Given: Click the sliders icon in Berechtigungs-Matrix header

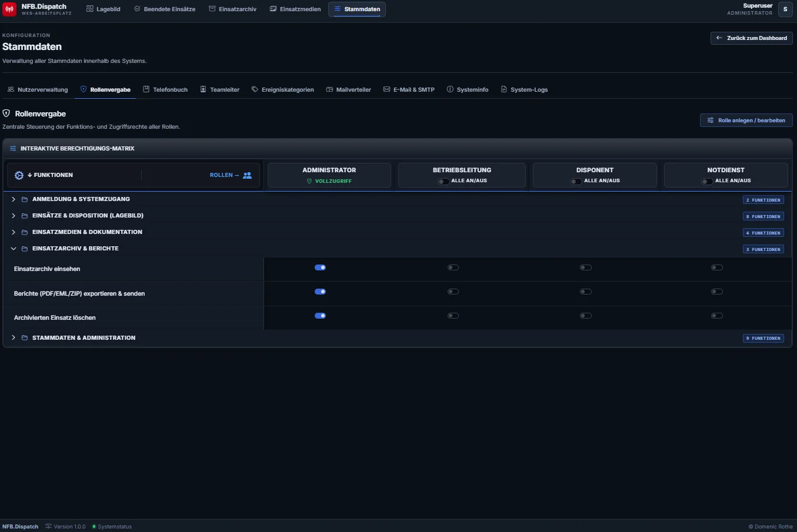Looking at the screenshot, I should [13, 149].
